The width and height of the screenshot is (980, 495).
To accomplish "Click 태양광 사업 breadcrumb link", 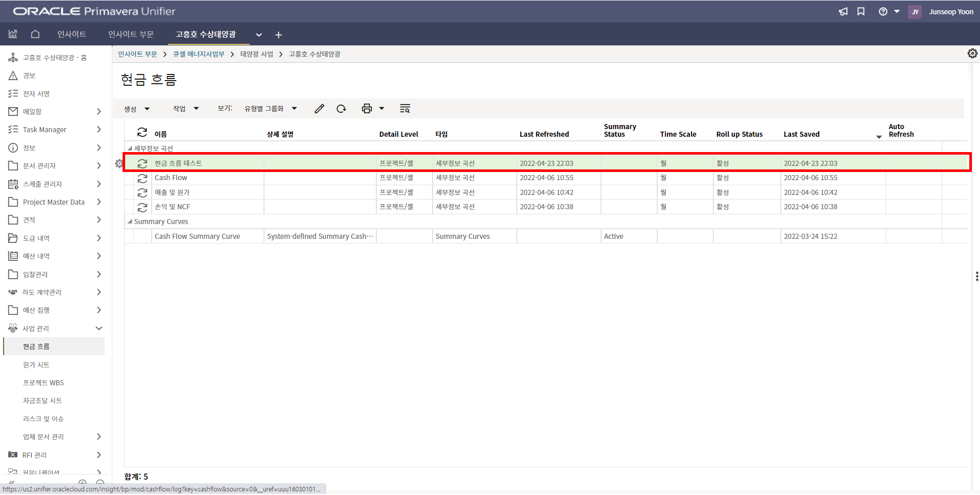I will [256, 54].
